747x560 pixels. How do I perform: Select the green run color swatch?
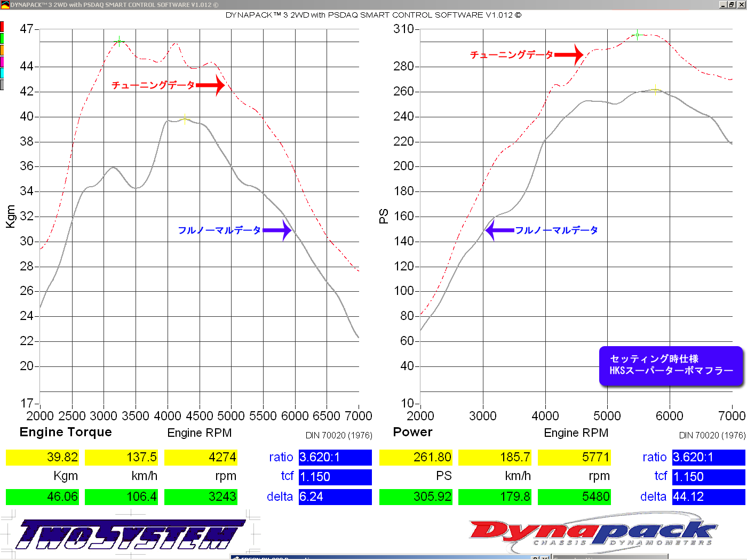[x=2, y=38]
